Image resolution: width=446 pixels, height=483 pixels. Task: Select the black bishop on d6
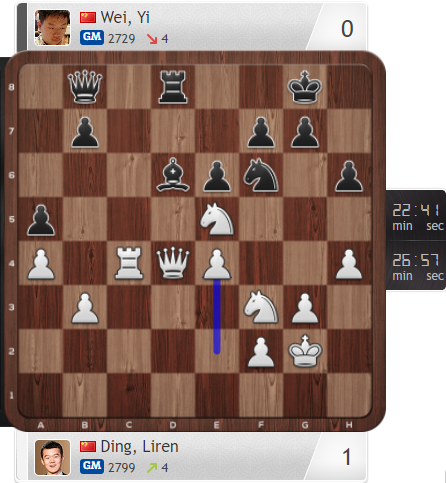[x=173, y=175]
